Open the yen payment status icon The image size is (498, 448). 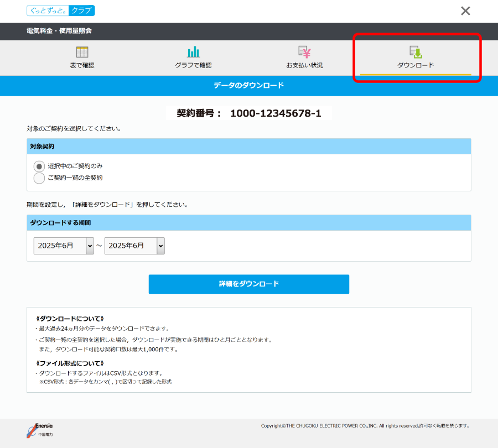click(x=304, y=52)
